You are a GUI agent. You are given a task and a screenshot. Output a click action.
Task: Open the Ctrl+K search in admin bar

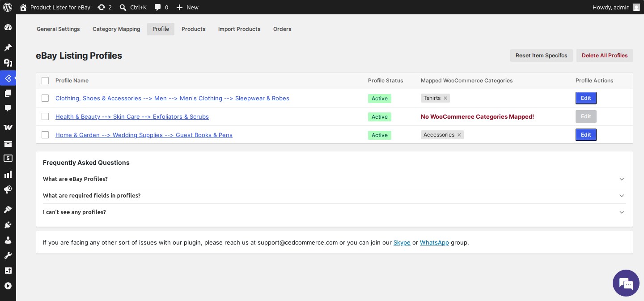pos(133,7)
